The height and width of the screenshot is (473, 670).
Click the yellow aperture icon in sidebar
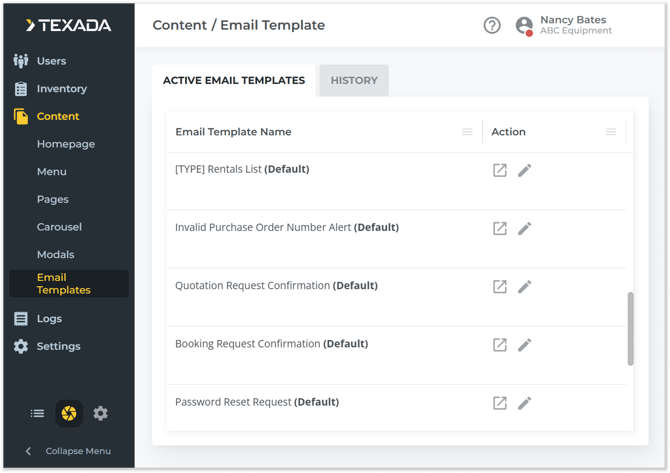pos(69,413)
